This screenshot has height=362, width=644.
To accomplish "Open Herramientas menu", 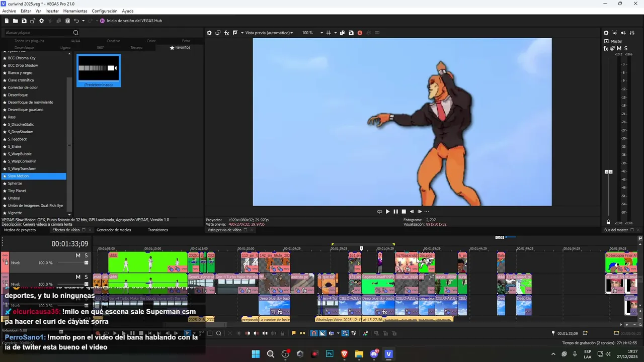I will click(75, 11).
